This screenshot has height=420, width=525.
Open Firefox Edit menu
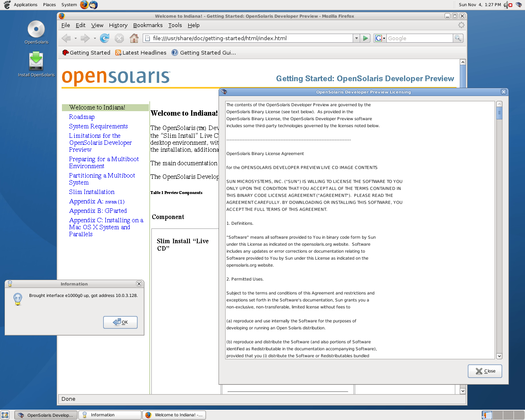(x=81, y=25)
